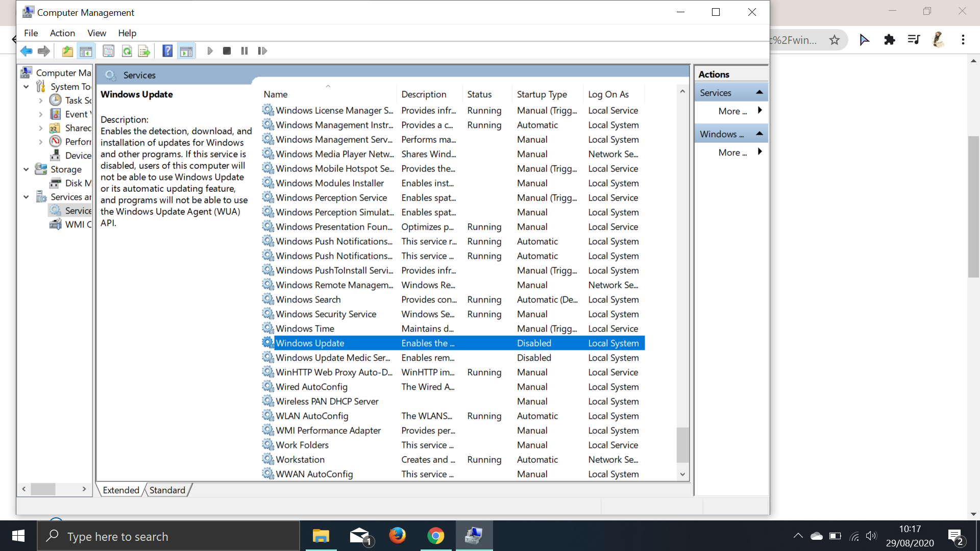Click the Back arrow toolbar icon
980x551 pixels.
[x=27, y=51]
